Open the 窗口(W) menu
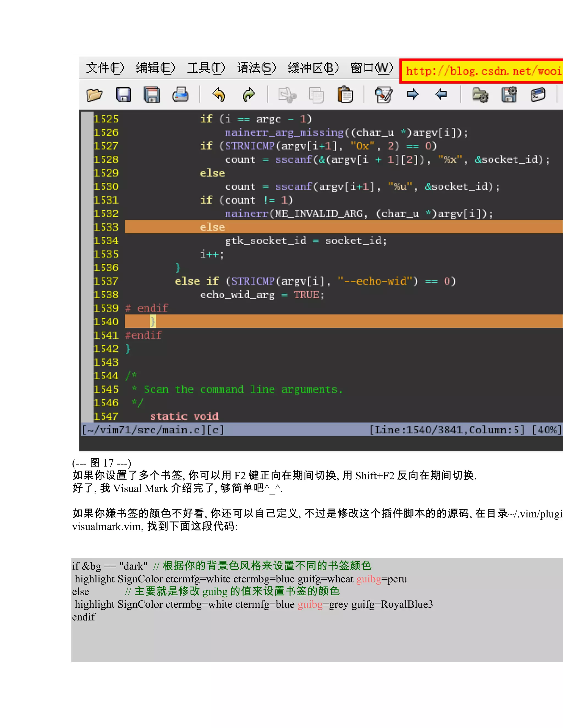 tap(372, 68)
